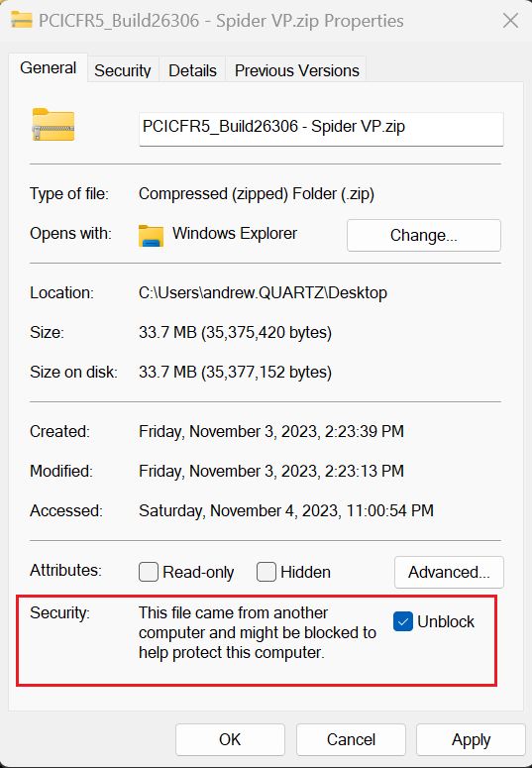This screenshot has width=532, height=768.
Task: Open the Details tab
Action: point(192,70)
